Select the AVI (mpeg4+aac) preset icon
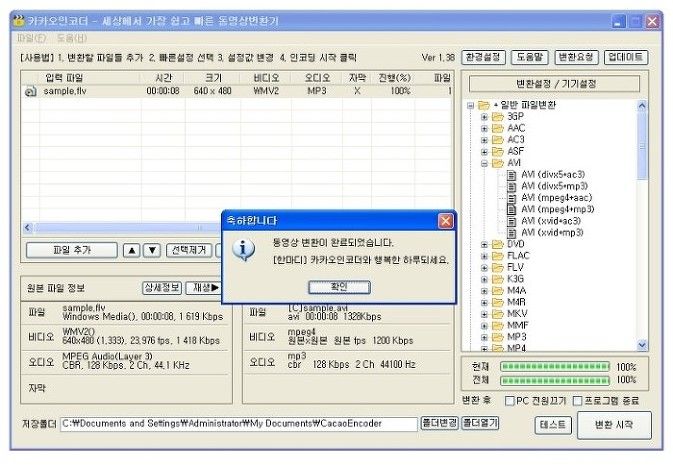Screen dimensions: 673x465 (x=511, y=198)
